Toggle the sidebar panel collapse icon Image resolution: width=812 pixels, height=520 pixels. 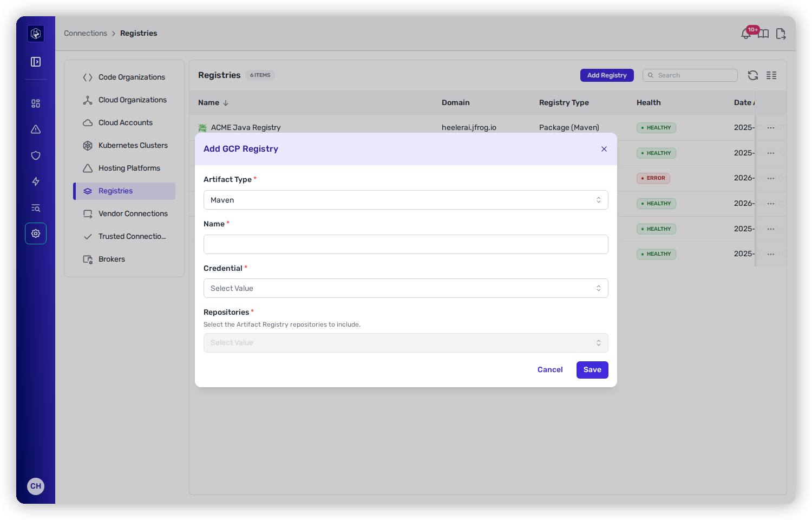click(36, 62)
